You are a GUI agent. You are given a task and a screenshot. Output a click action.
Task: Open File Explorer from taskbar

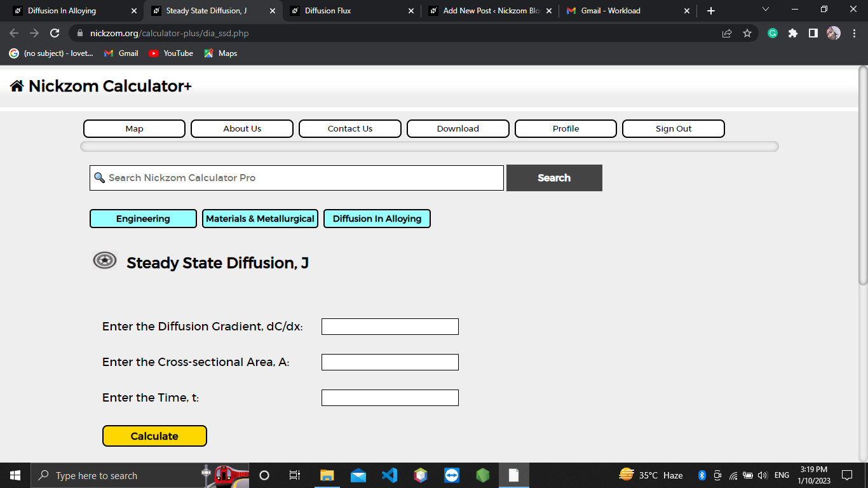pos(327,475)
